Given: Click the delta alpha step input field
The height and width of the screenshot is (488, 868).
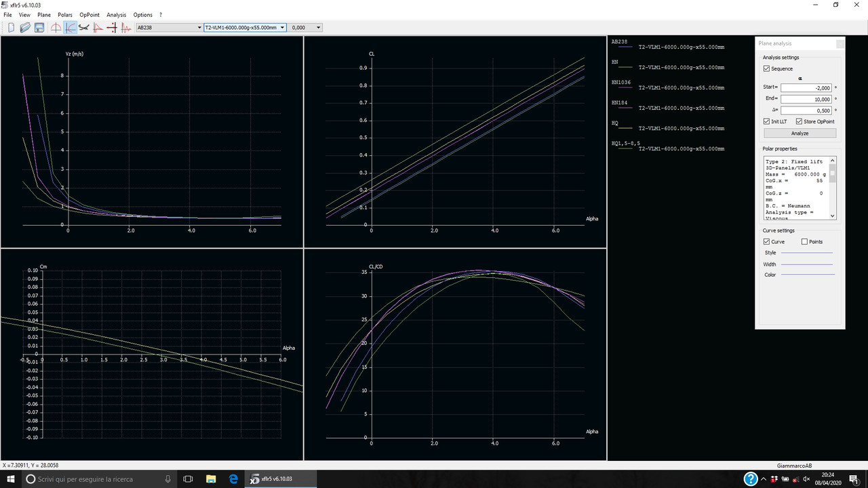Looking at the screenshot, I should click(806, 110).
